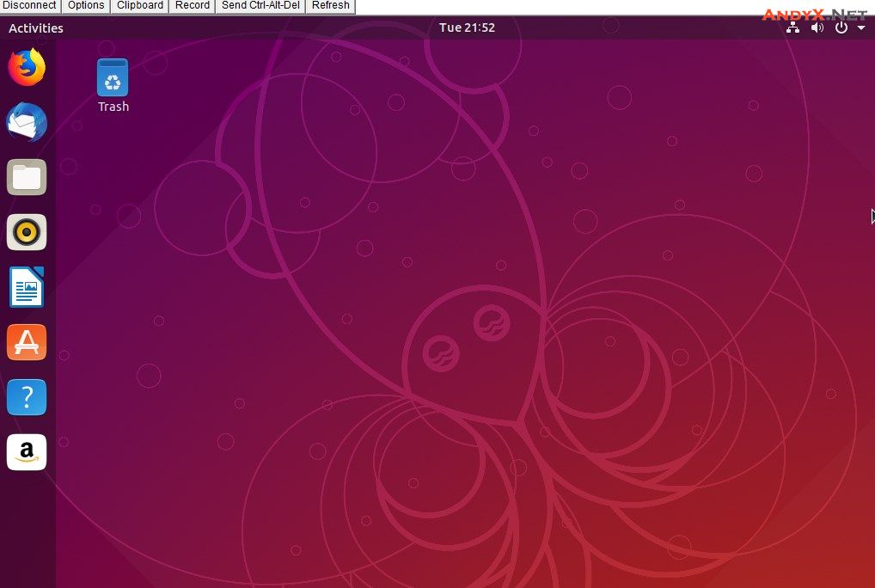
Task: Click the power icon in the top bar
Action: (841, 28)
